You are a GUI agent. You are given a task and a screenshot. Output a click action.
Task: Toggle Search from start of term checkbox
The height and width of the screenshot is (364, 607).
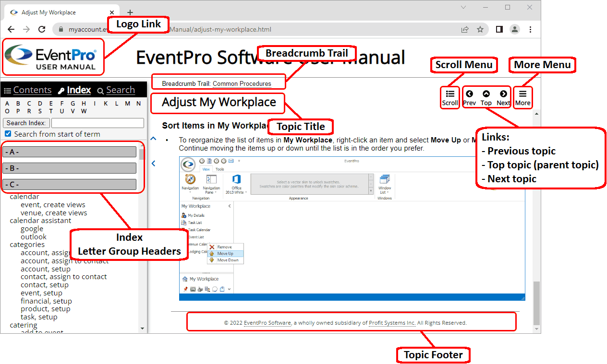point(8,134)
